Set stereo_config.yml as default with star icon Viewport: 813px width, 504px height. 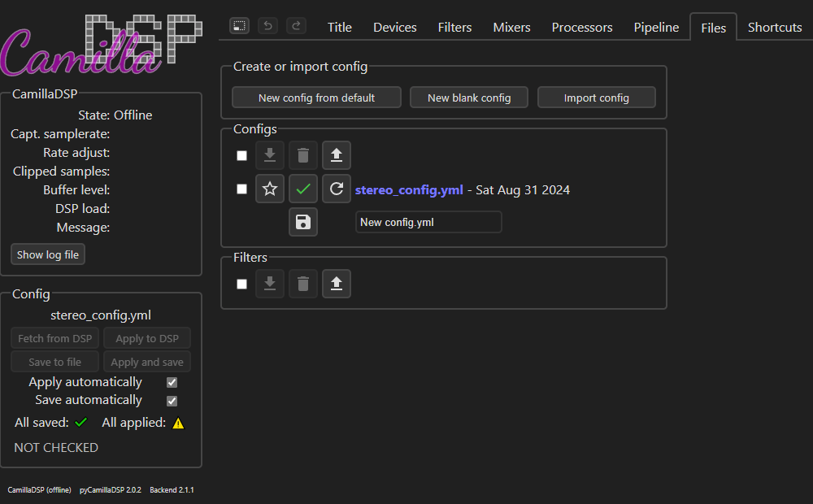(x=270, y=189)
